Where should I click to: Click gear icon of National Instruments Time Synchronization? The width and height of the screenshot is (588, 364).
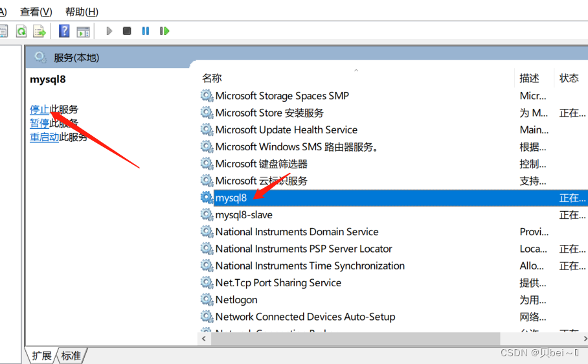pyautogui.click(x=207, y=266)
